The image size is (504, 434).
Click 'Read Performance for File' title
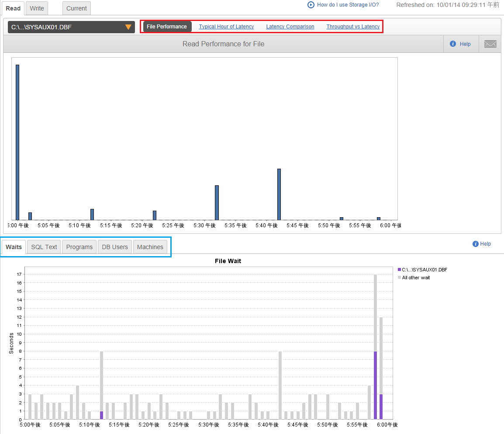click(x=223, y=44)
